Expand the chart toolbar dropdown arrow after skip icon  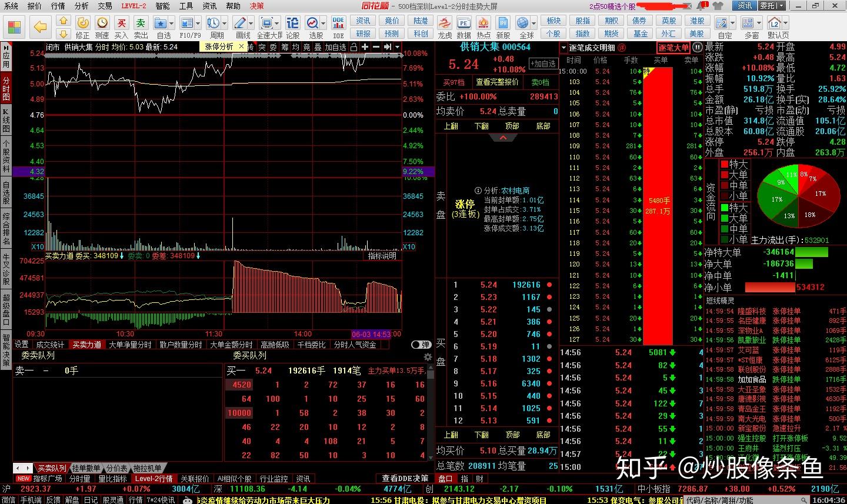click(398, 47)
